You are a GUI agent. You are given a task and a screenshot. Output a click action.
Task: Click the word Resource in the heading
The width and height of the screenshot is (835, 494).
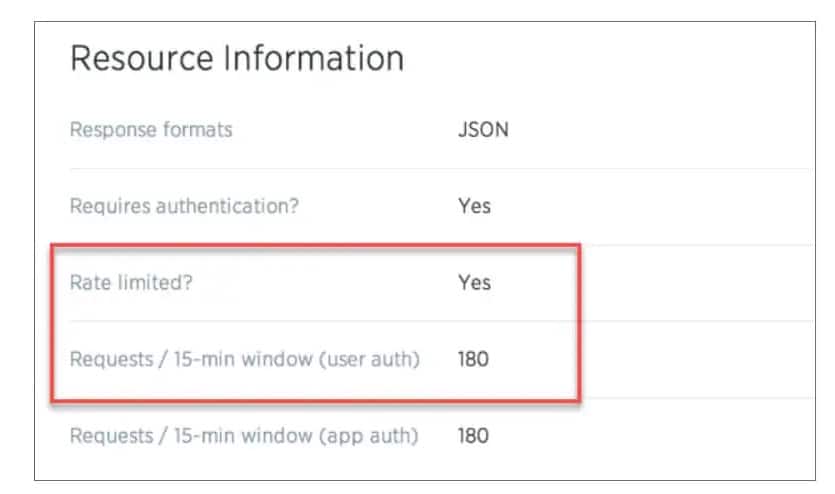134,58
